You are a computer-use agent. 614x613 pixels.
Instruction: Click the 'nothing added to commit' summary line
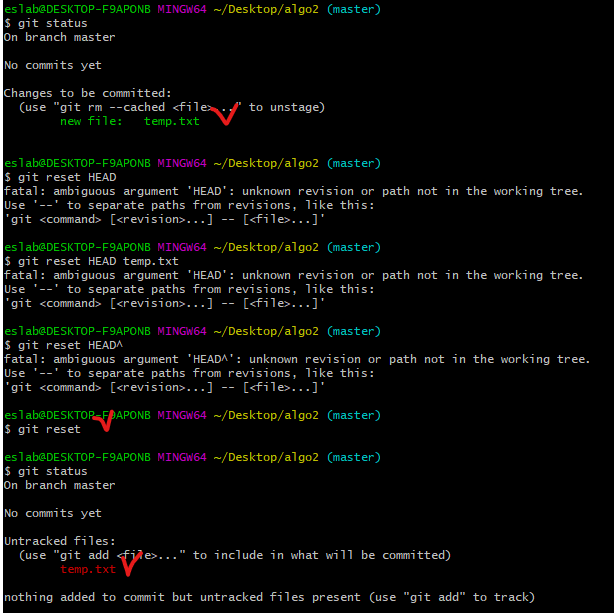[x=269, y=597]
